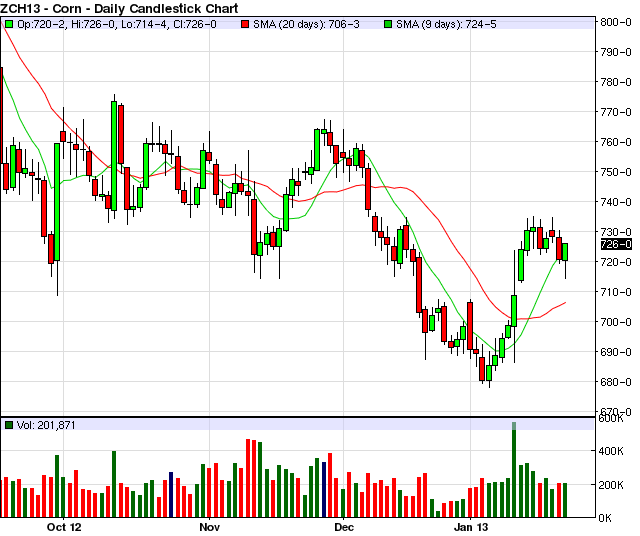Click the 680-0 price axis label
This screenshot has width=640, height=536.
point(616,382)
